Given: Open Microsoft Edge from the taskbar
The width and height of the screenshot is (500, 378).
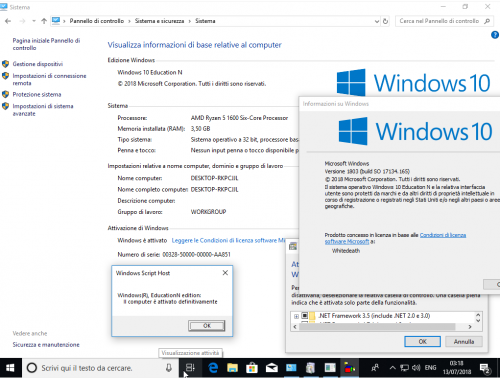Looking at the screenshot, I should 213,368.
